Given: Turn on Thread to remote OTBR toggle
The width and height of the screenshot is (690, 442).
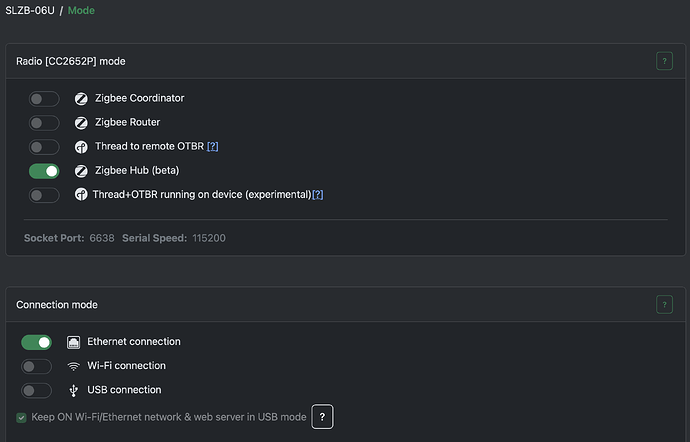Looking at the screenshot, I should point(44,147).
